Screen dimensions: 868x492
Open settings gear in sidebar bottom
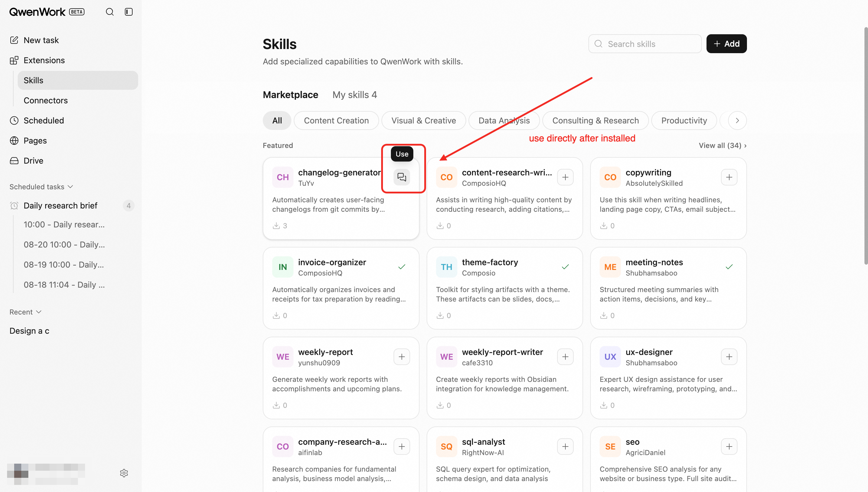click(x=124, y=473)
